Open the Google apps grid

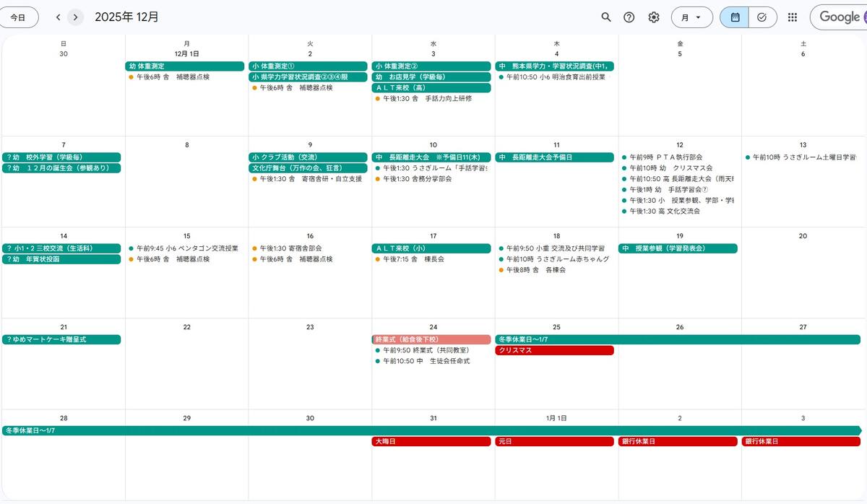(793, 17)
